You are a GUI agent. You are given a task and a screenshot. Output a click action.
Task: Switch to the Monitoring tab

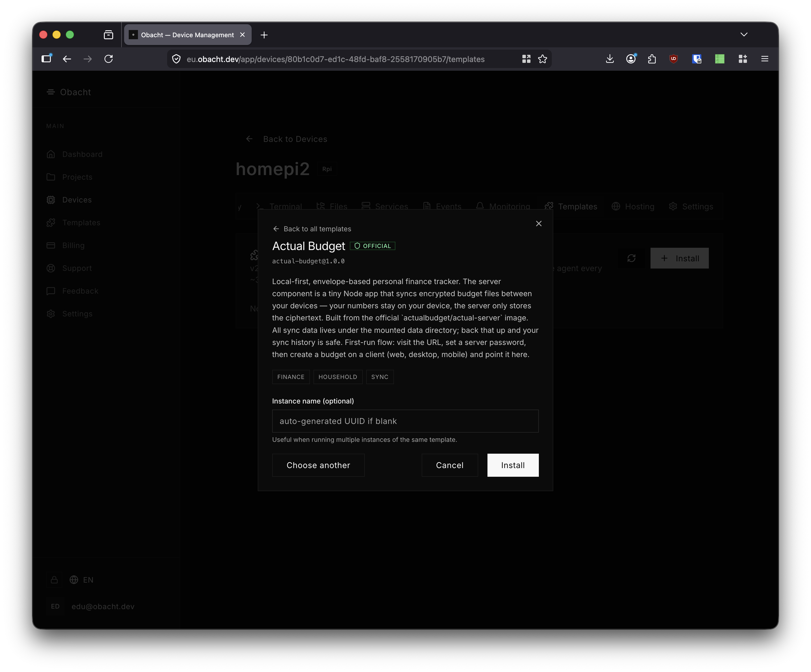click(x=503, y=207)
